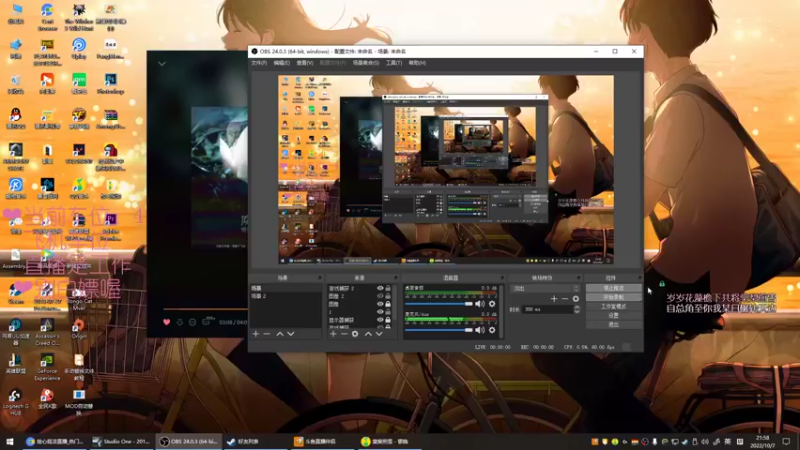Viewport: 800px width, 450px height.
Task: Pop out the Scene Transitions dock panel
Action: coord(579,278)
